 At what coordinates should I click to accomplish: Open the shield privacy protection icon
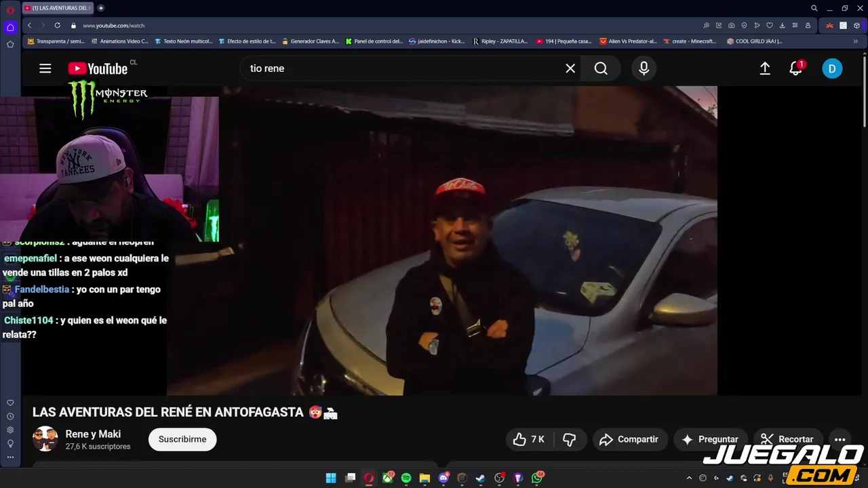[x=744, y=25]
